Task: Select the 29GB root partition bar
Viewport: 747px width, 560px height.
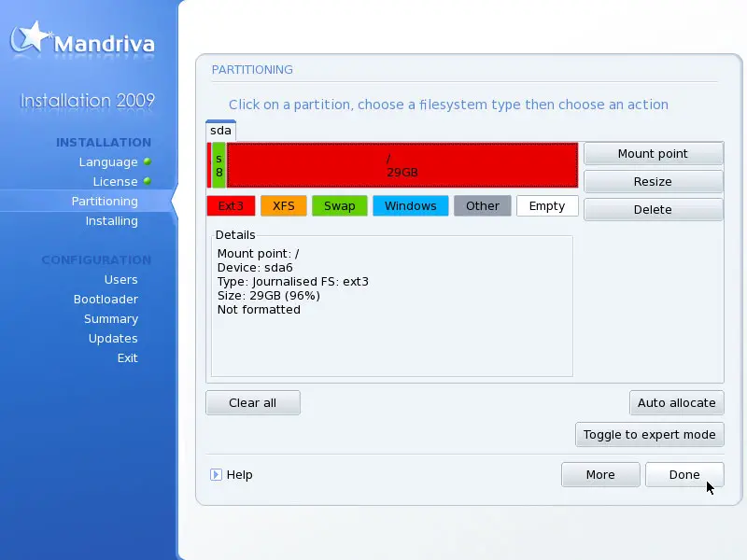Action: [x=402, y=165]
